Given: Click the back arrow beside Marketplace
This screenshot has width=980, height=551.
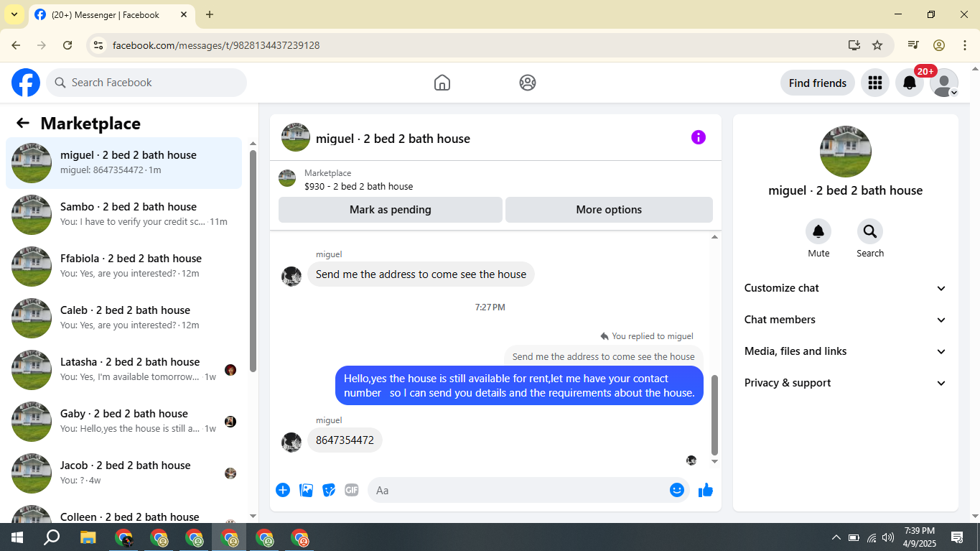Looking at the screenshot, I should coord(23,123).
